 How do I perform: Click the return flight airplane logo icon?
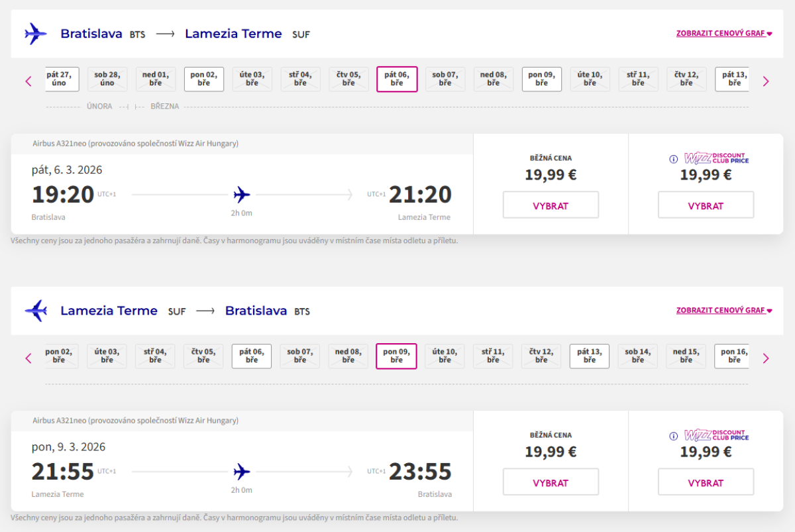(35, 311)
